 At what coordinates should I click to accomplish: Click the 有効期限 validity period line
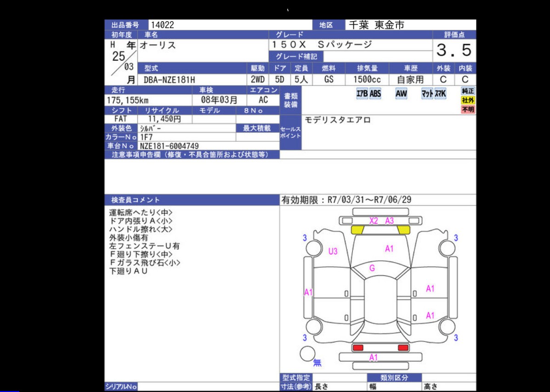346,200
